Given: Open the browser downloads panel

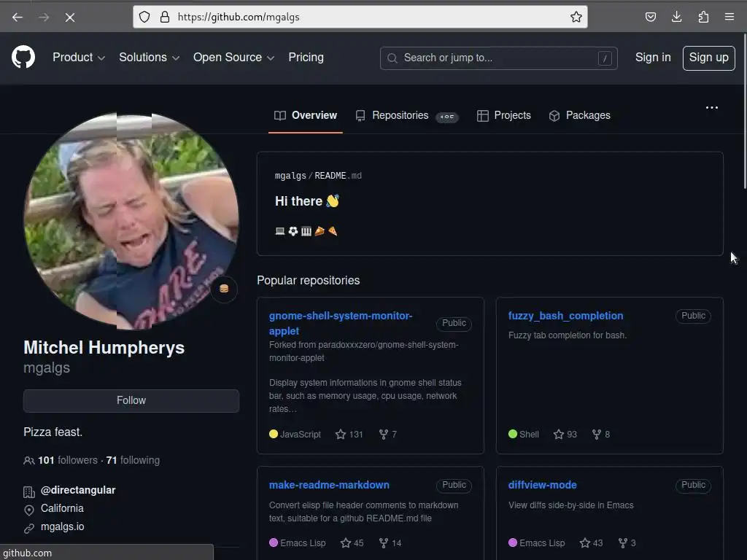Looking at the screenshot, I should (x=676, y=17).
